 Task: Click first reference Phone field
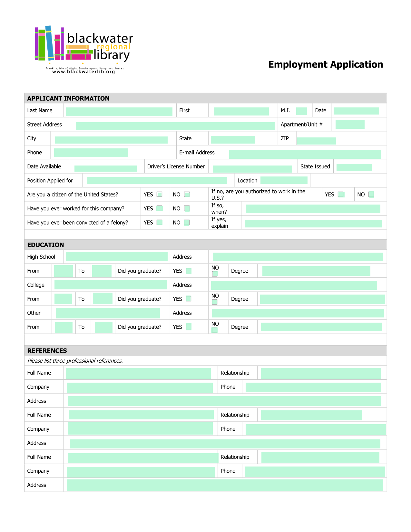tap(313, 387)
